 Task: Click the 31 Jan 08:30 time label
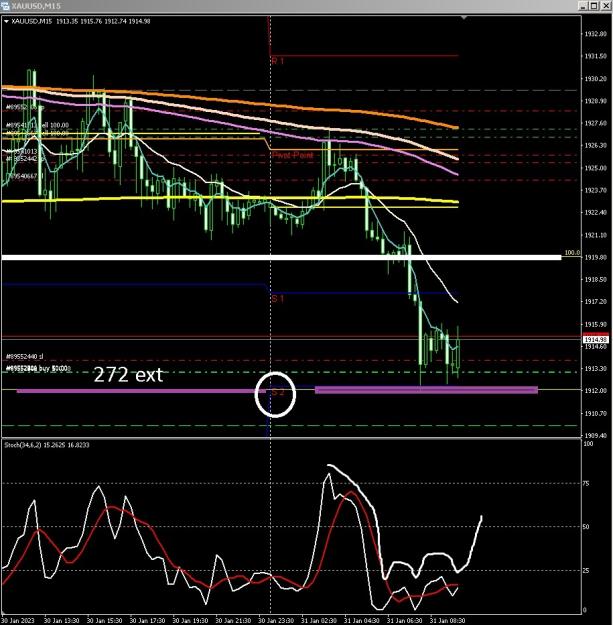coord(447,621)
